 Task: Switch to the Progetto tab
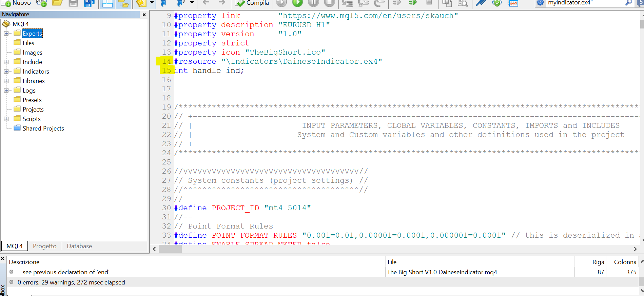click(45, 246)
